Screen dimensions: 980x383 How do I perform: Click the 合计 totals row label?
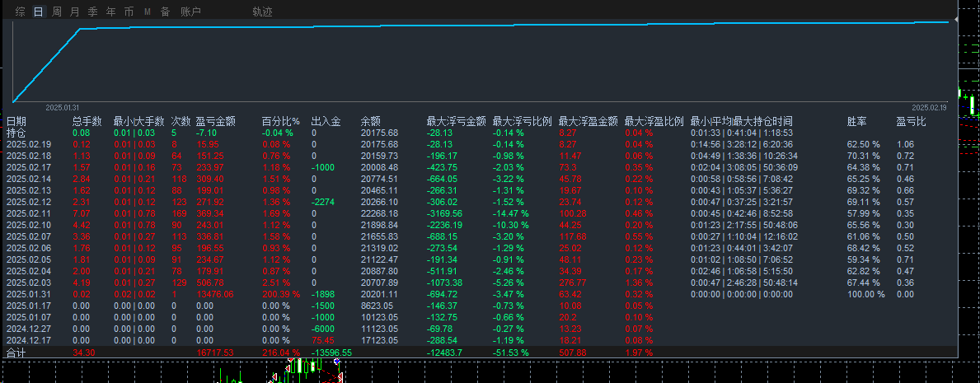tap(16, 353)
